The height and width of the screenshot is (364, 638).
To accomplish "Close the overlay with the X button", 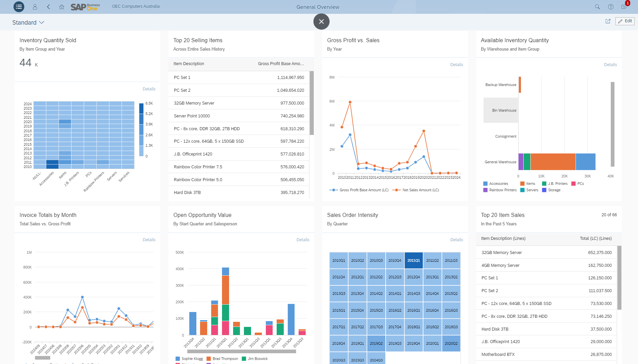I will (321, 22).
